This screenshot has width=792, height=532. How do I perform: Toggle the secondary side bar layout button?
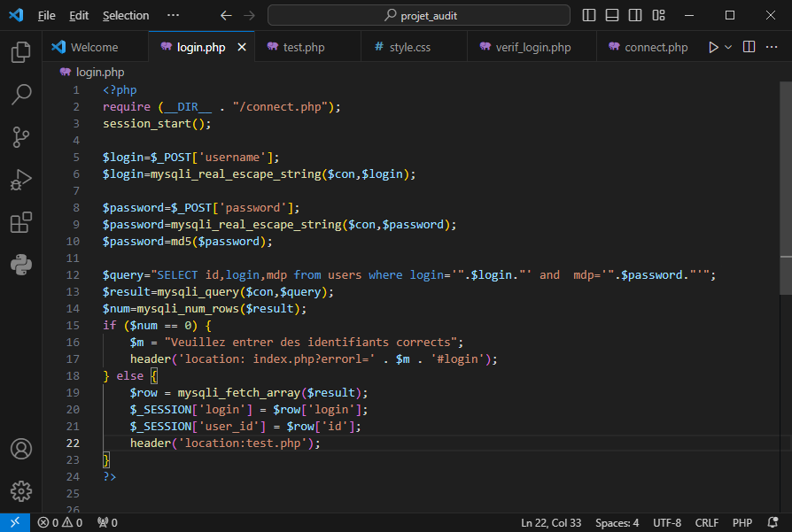(634, 15)
